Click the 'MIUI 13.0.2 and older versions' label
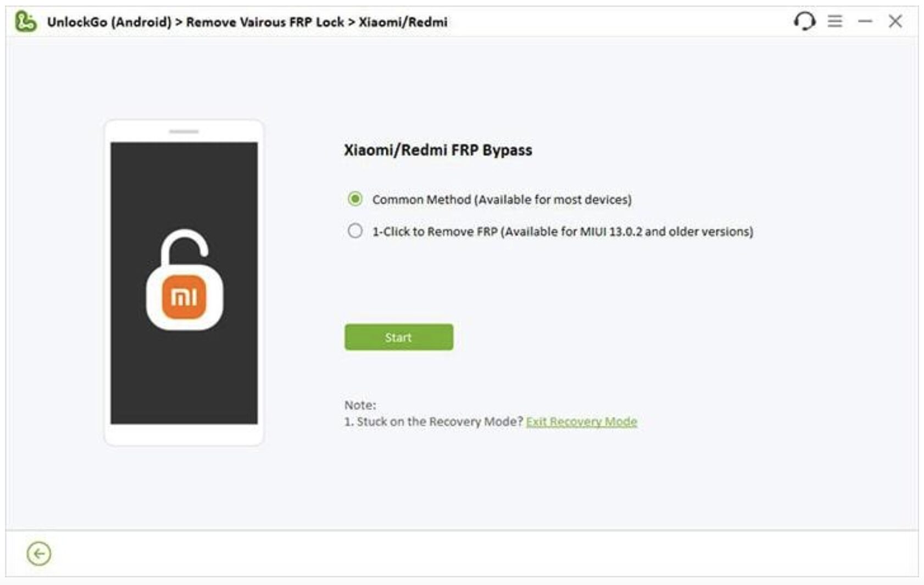This screenshot has height=585, width=924. pos(666,231)
